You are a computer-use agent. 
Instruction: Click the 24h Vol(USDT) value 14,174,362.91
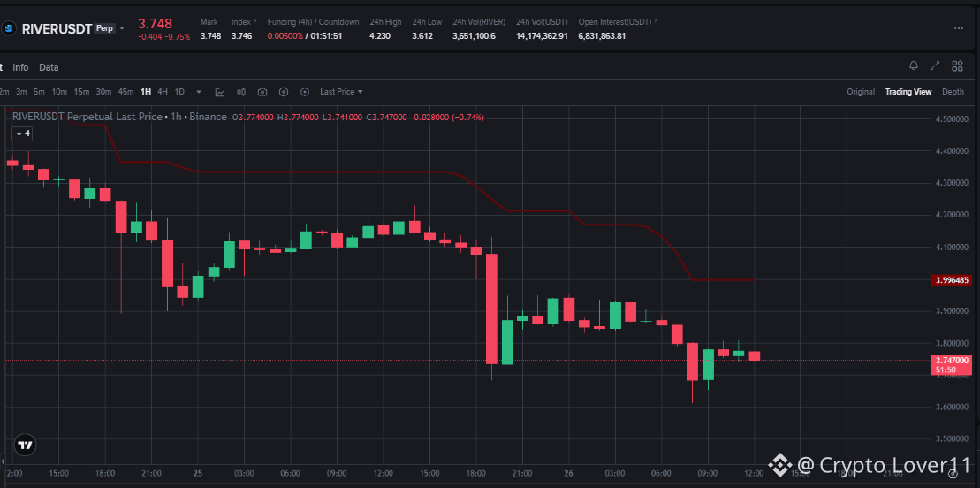point(542,35)
